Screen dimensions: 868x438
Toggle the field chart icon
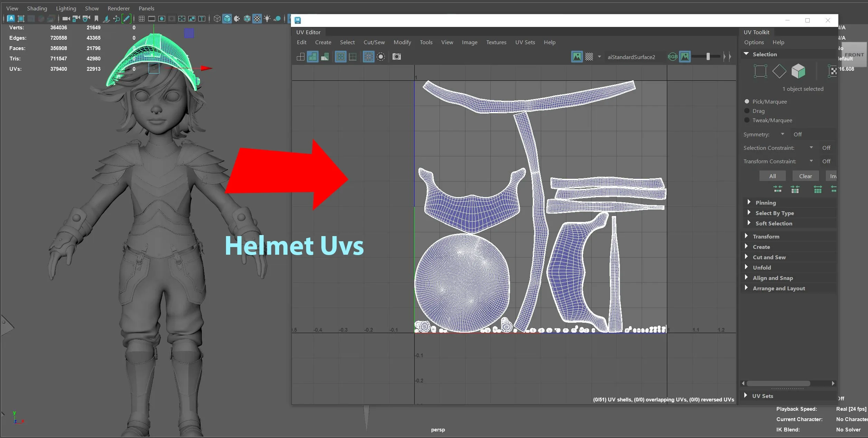coord(181,19)
